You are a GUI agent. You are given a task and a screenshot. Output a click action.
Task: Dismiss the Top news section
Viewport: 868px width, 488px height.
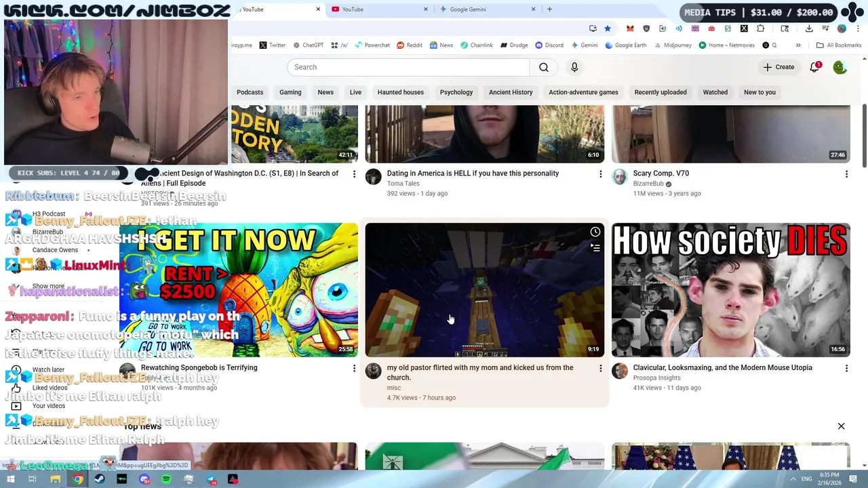841,426
